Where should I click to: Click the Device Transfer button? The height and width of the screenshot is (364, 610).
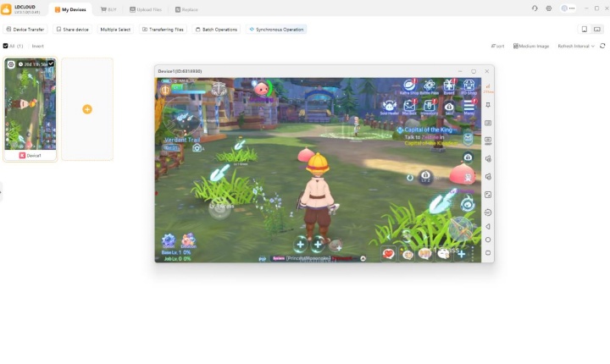(x=25, y=29)
